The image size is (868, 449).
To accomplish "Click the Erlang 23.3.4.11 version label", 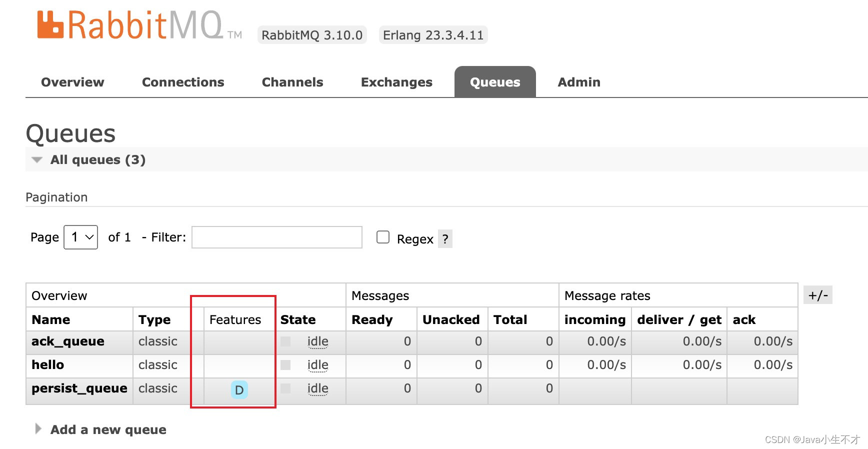I will [433, 35].
